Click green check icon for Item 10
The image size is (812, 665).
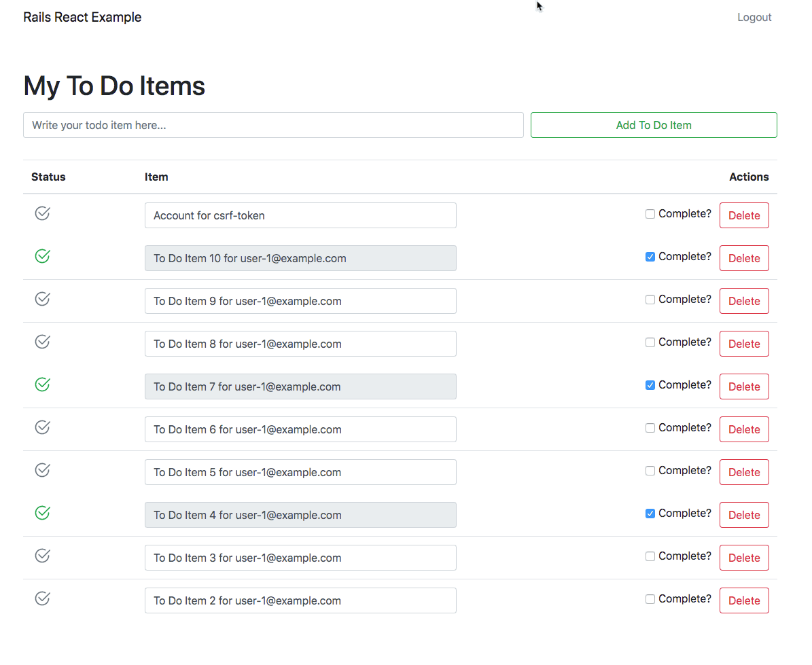click(x=42, y=257)
